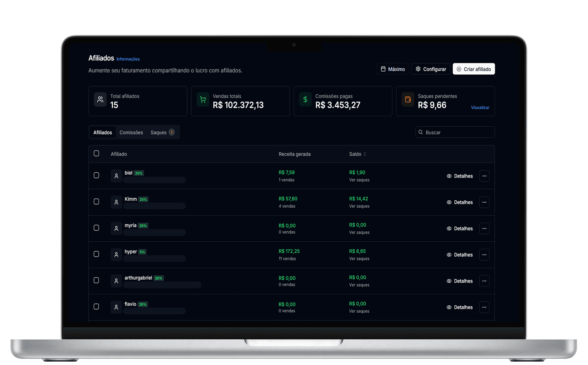Click the search magnifier icon
Screen dimensions: 588x365
click(x=421, y=132)
